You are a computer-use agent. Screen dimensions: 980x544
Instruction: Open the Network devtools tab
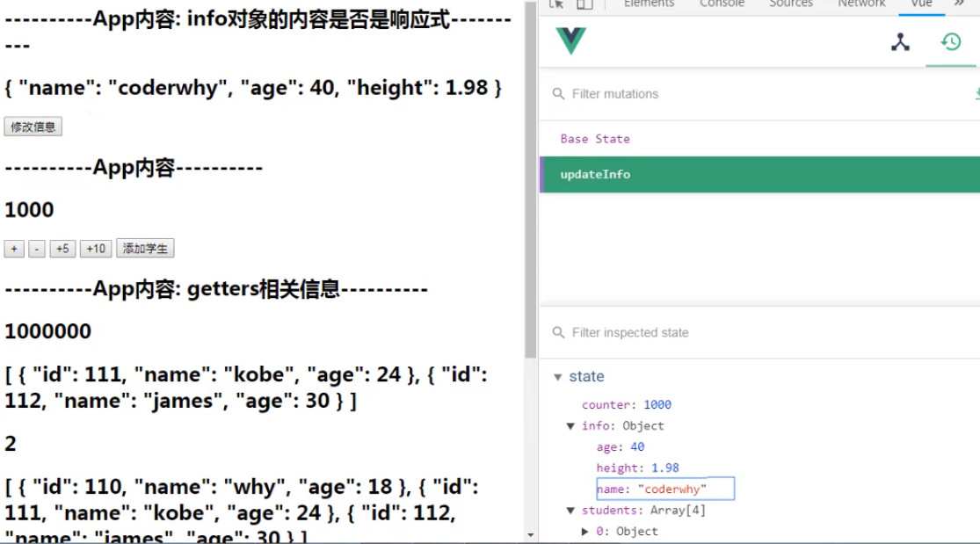tap(861, 4)
